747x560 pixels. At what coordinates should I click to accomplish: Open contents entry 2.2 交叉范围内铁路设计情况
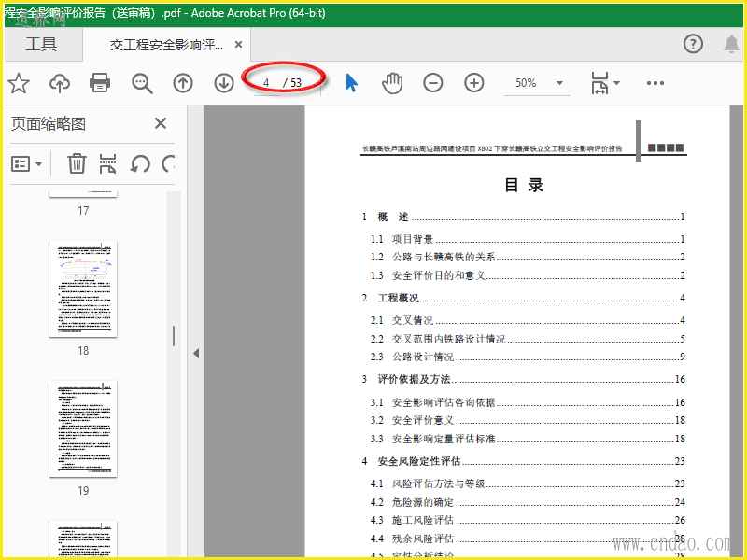coord(528,339)
